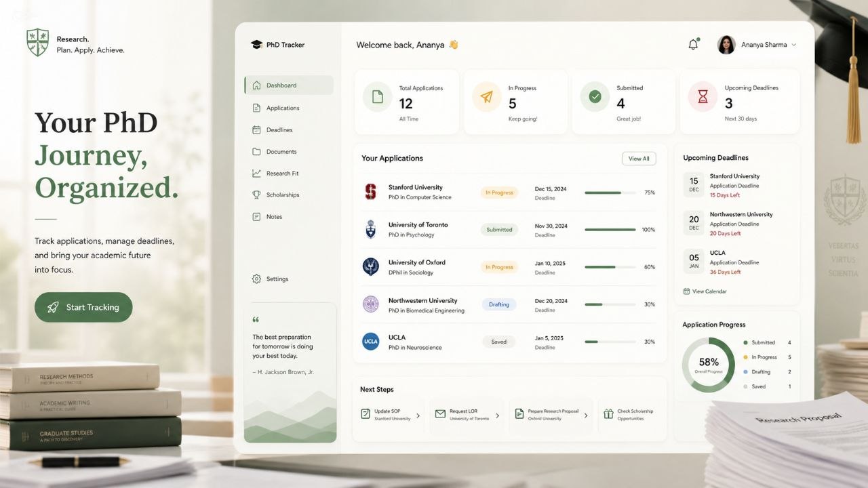Click Oxford's 60% progress bar
Image resolution: width=868 pixels, height=488 pixels.
tap(610, 267)
